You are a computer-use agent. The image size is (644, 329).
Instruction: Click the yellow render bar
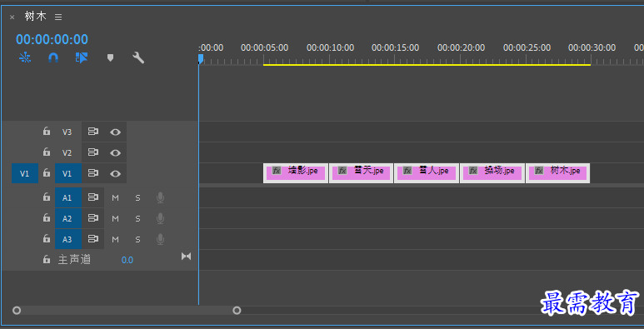pyautogui.click(x=427, y=65)
